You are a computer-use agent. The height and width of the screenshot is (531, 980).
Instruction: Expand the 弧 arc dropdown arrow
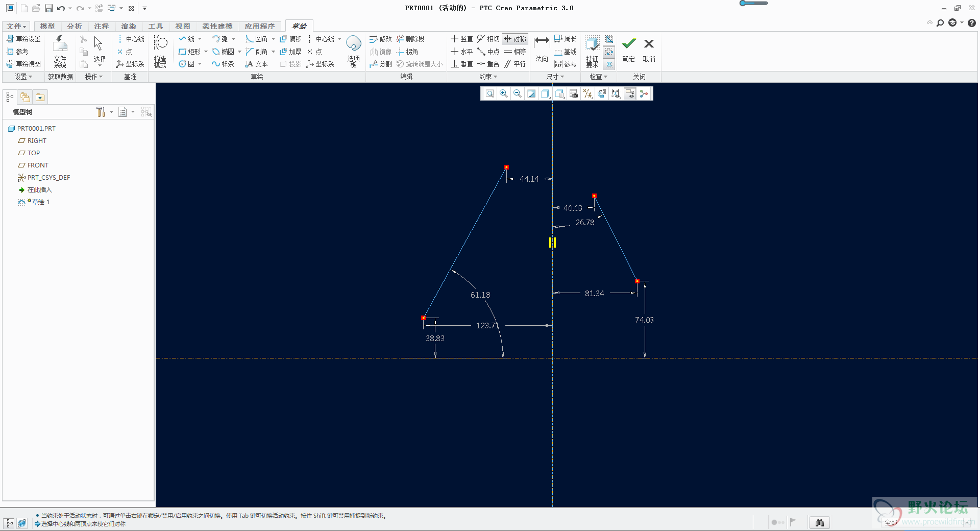[234, 39]
